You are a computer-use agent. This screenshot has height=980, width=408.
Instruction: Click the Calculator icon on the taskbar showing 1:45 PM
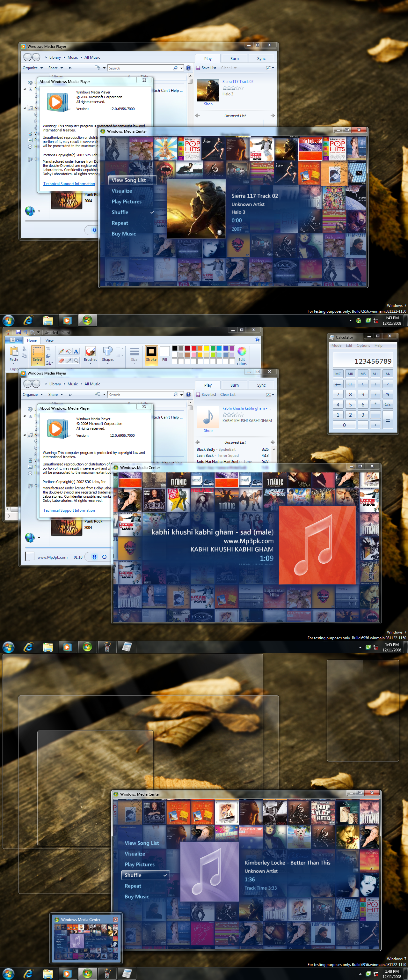pos(127,647)
